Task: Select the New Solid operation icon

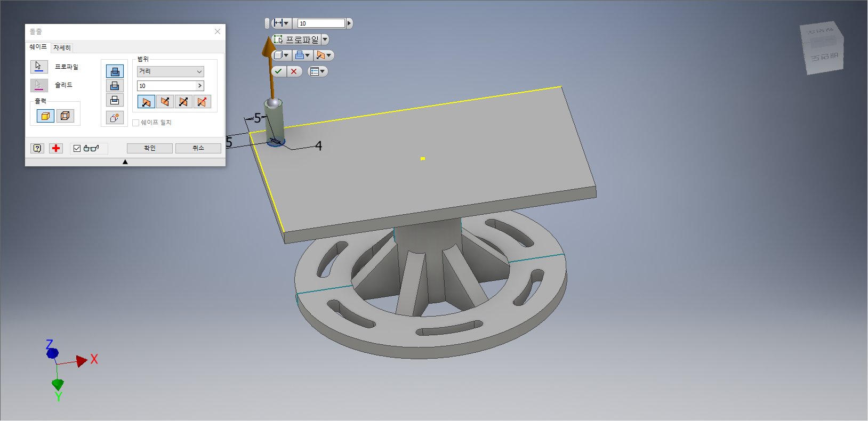Action: [115, 117]
